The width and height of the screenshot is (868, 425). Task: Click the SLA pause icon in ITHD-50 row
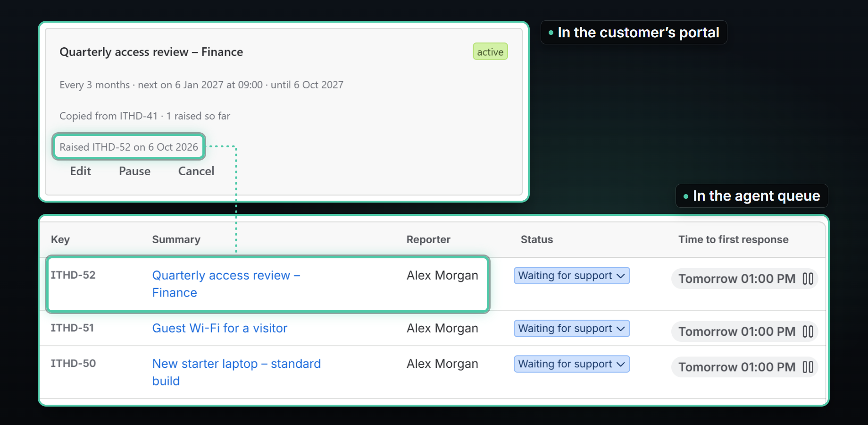point(808,367)
